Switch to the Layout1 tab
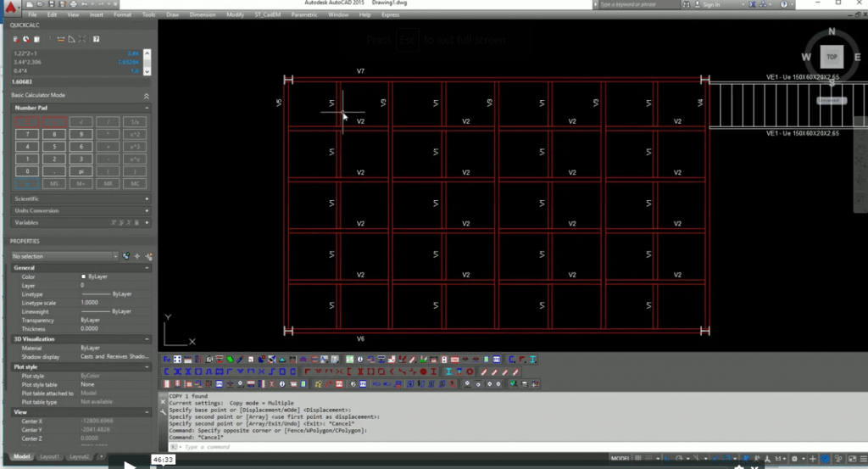 click(49, 456)
